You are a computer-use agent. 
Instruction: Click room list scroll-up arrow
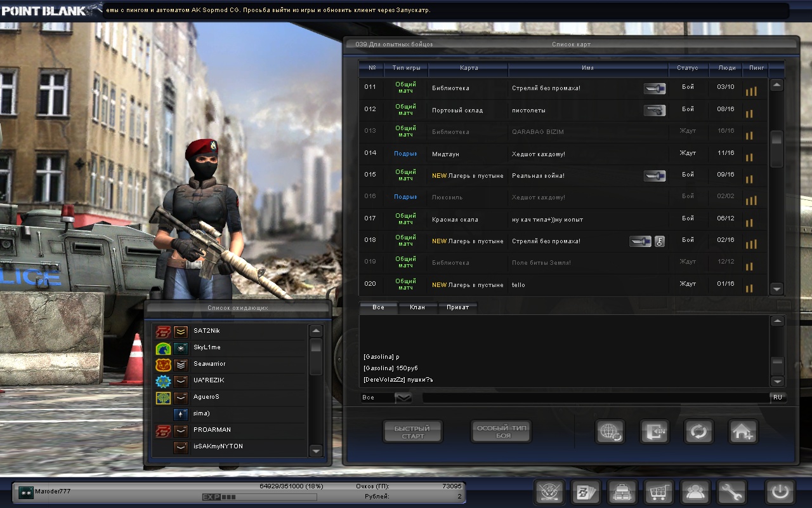coord(777,85)
